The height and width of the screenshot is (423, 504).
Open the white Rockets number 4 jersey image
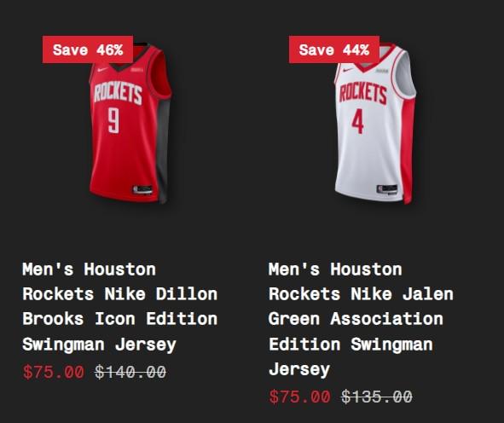pos(375,124)
